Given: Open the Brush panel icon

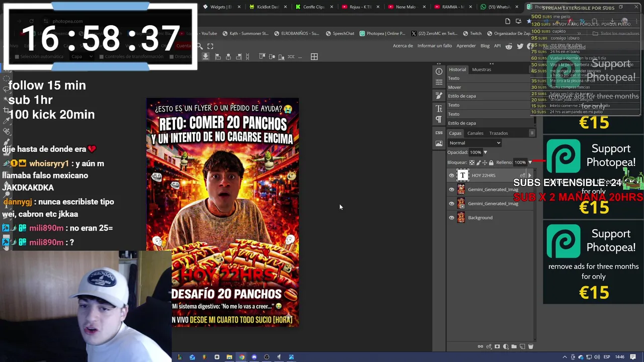Looking at the screenshot, I should coord(439,96).
